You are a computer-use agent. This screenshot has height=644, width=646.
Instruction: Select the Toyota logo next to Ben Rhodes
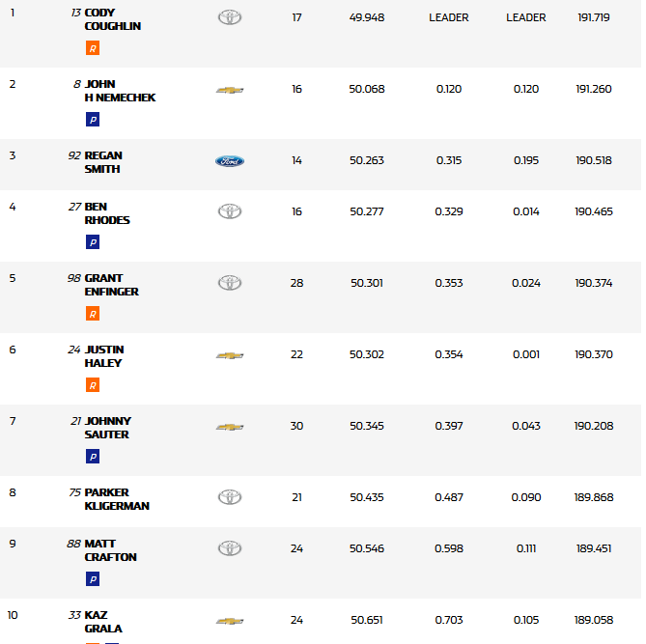click(x=229, y=211)
